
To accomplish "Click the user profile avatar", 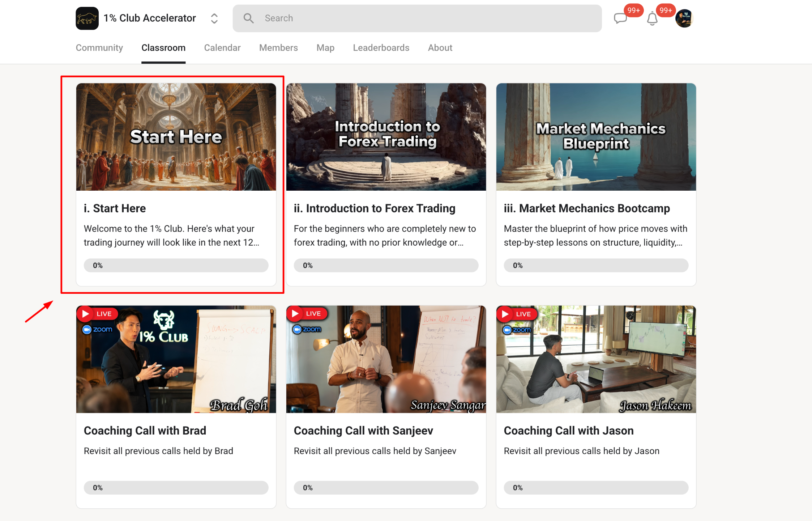I will coord(684,18).
